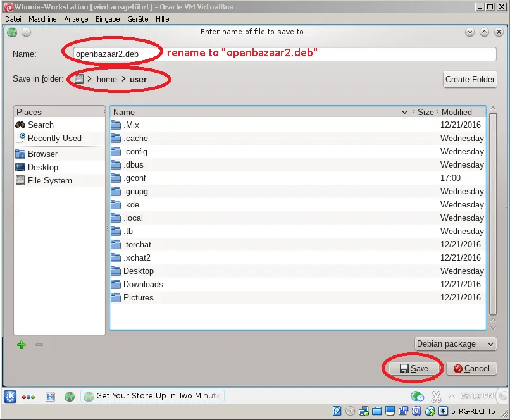Screen dimensions: 510x420
Task: Select the Pictures folder
Action: click(298, 298)
